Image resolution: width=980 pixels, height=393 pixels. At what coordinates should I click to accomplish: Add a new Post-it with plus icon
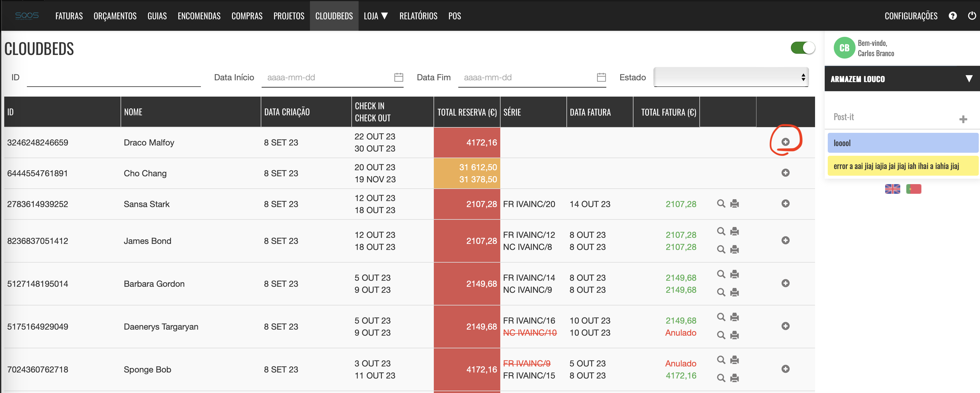point(963,119)
